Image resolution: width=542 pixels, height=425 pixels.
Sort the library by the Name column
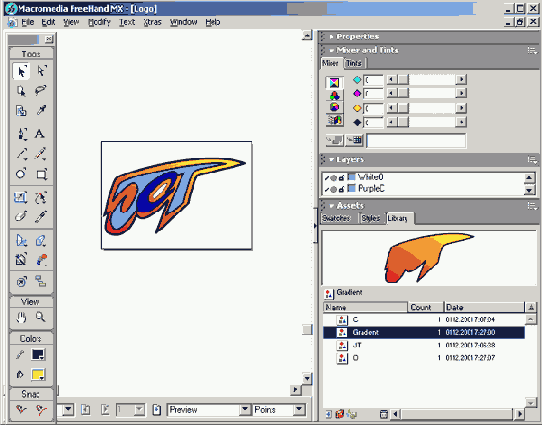tap(365, 307)
